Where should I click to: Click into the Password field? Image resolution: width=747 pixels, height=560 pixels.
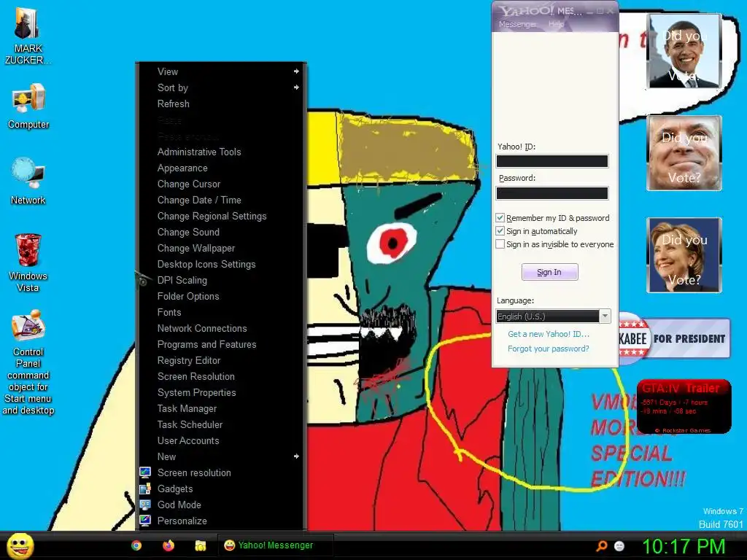[552, 192]
